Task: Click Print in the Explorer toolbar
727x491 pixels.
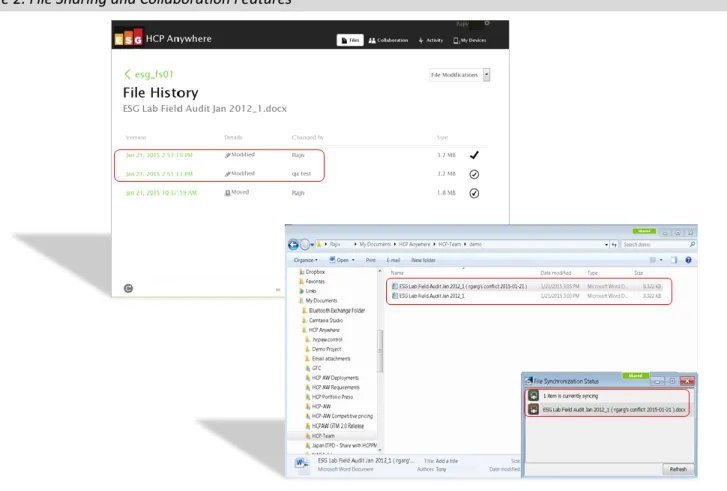Action: [x=370, y=260]
